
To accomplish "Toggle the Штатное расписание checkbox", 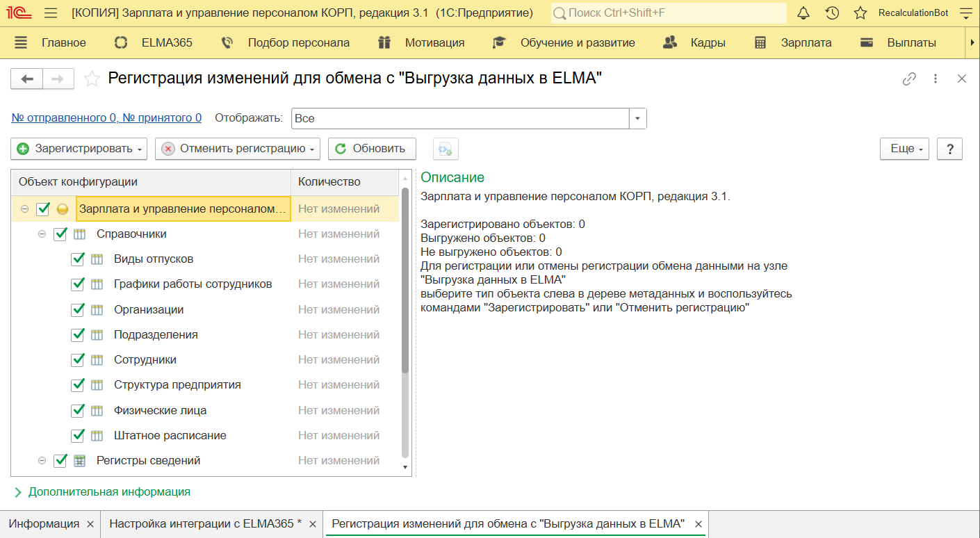I will pos(78,436).
